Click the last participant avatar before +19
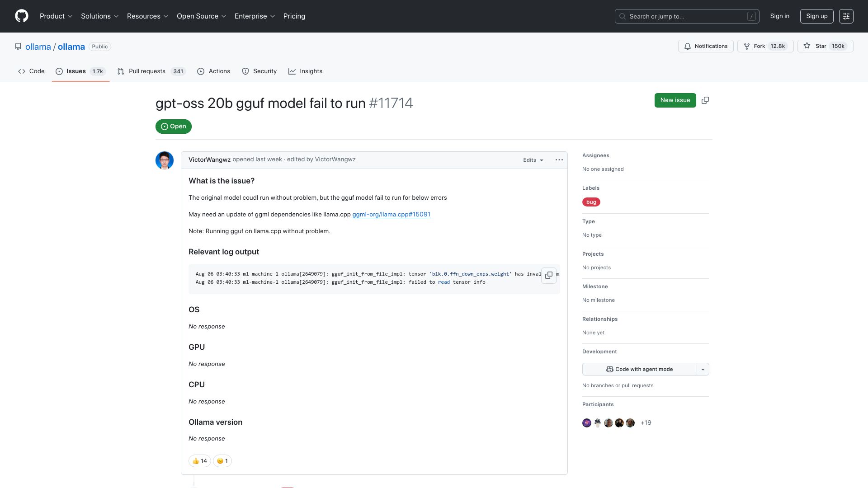Viewport: 868px width, 488px height. [630, 423]
